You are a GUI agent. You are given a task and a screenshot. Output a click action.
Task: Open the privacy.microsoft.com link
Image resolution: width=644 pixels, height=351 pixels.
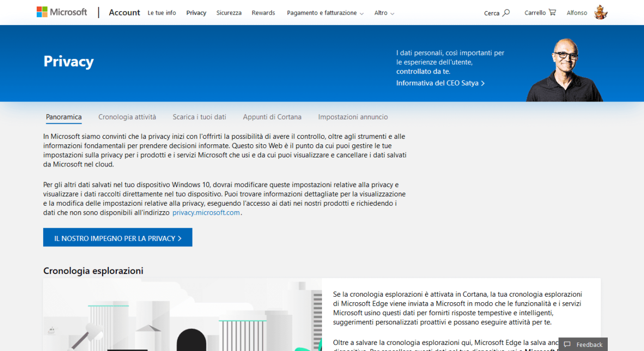click(x=206, y=213)
